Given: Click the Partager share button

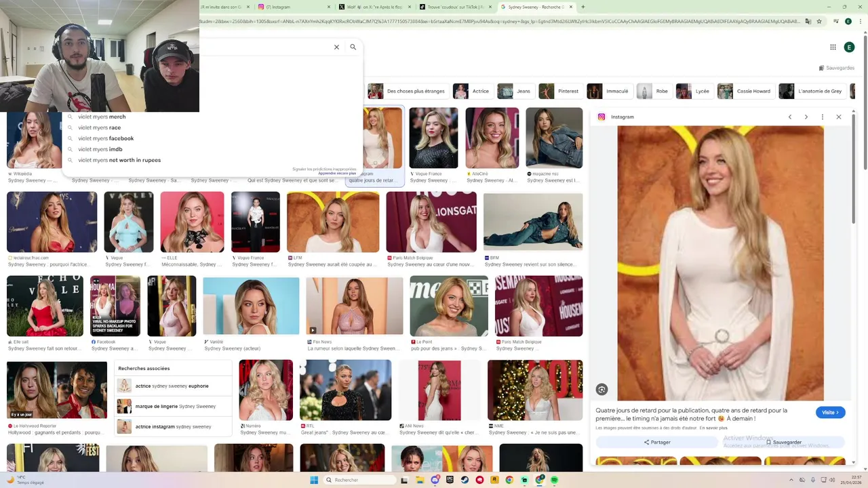Looking at the screenshot, I should [x=656, y=442].
